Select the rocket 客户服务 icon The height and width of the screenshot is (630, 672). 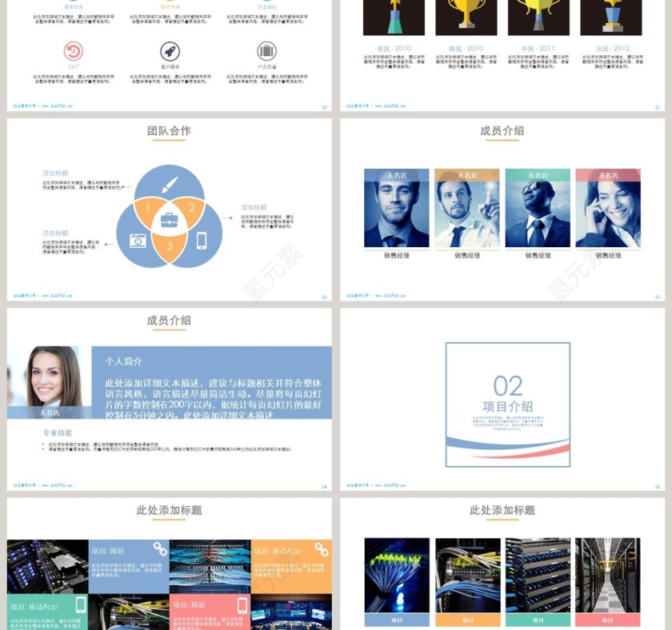tap(168, 49)
